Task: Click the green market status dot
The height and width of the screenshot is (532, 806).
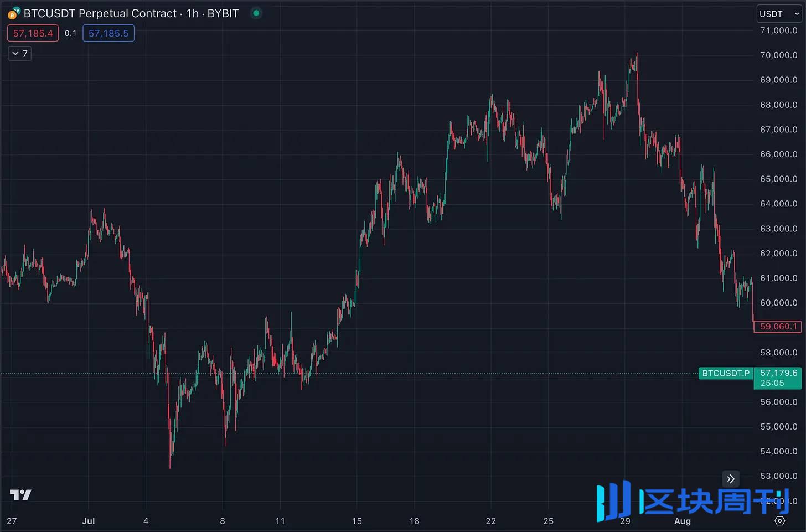Action: tap(256, 13)
